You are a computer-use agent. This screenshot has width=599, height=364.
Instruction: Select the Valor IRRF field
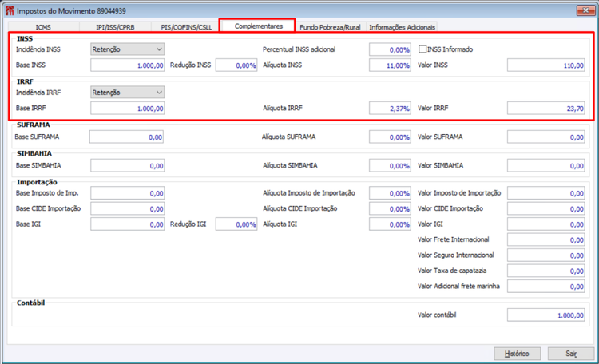click(x=546, y=109)
